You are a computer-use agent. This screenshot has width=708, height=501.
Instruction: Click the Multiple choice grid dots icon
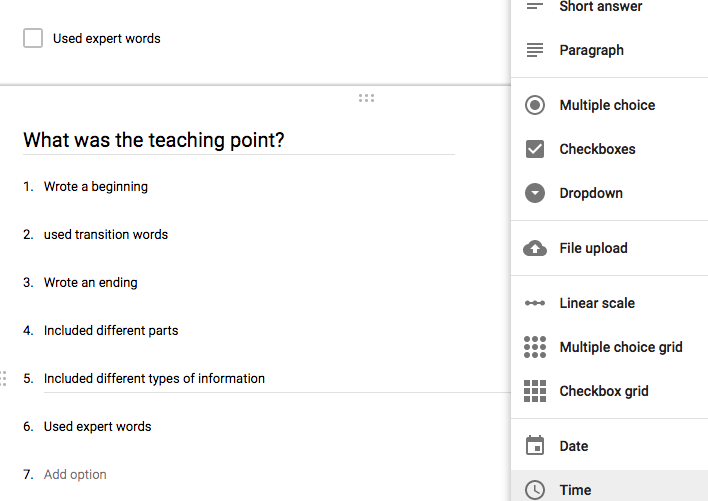(x=535, y=347)
